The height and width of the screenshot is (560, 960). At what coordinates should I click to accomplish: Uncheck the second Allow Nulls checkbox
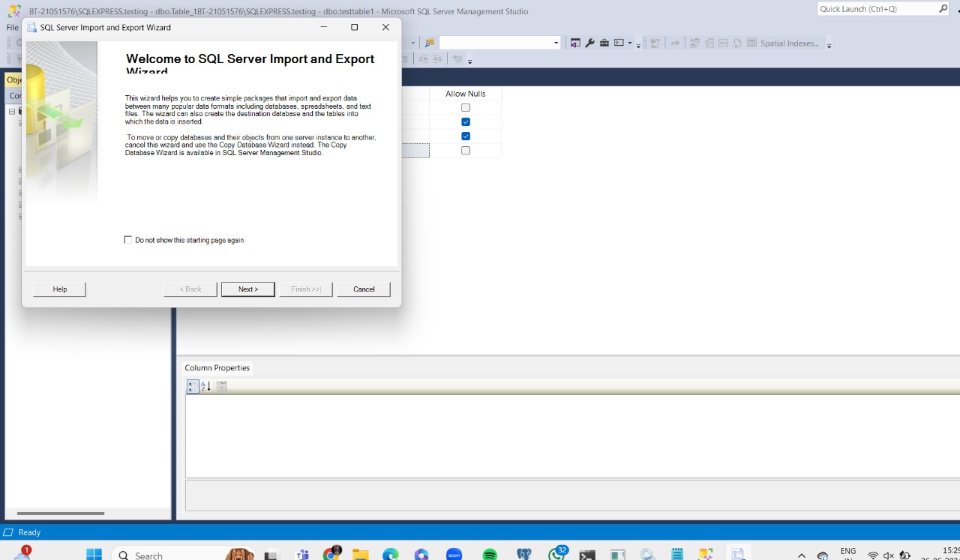[x=466, y=121]
